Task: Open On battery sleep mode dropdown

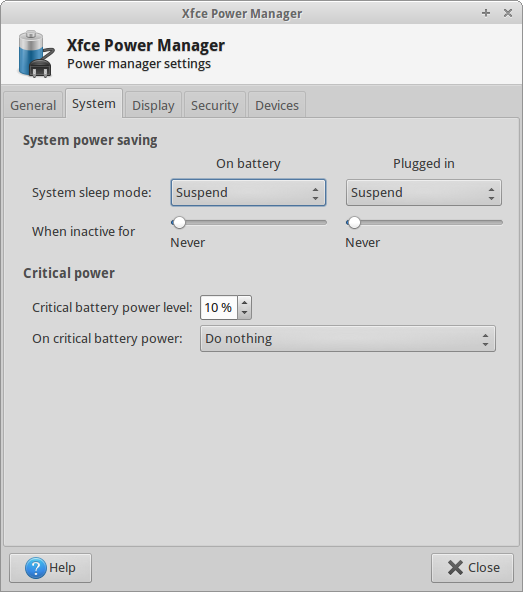Action: (x=248, y=193)
